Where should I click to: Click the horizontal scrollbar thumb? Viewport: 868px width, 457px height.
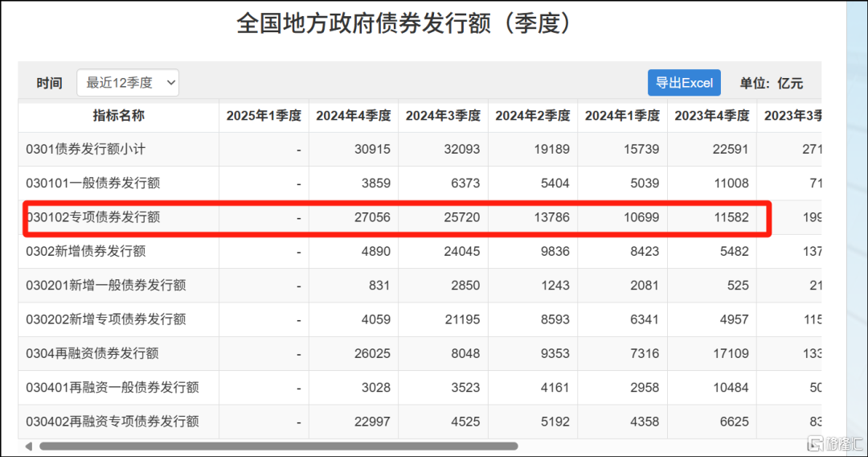pyautogui.click(x=278, y=446)
